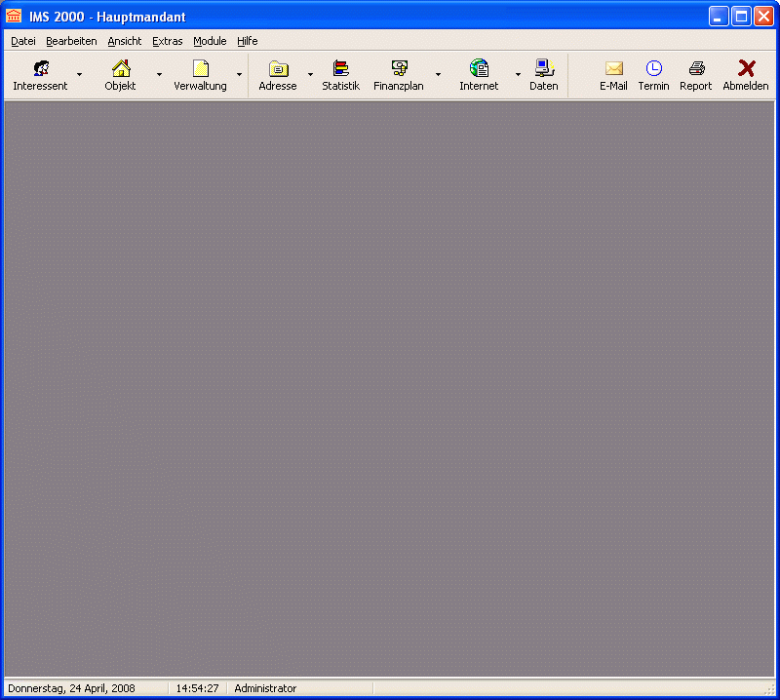Open the Verwaltung document icon
Viewport: 780px width, 700px height.
pos(201,68)
